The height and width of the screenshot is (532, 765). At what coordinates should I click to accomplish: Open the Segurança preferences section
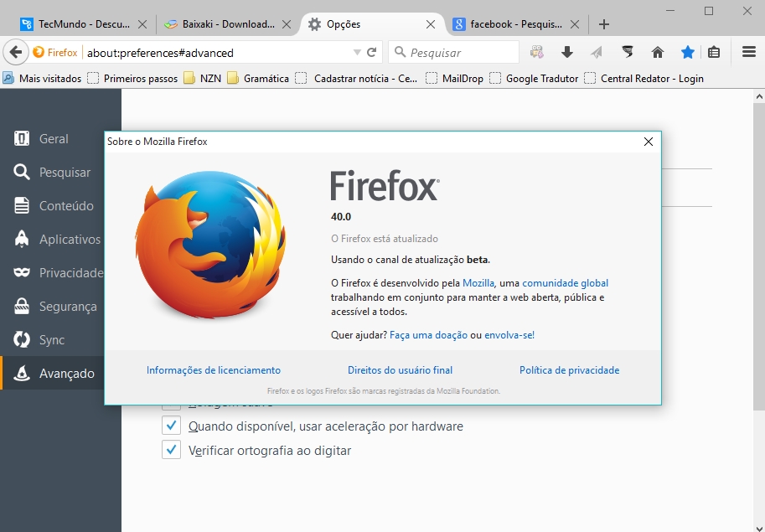(52, 307)
